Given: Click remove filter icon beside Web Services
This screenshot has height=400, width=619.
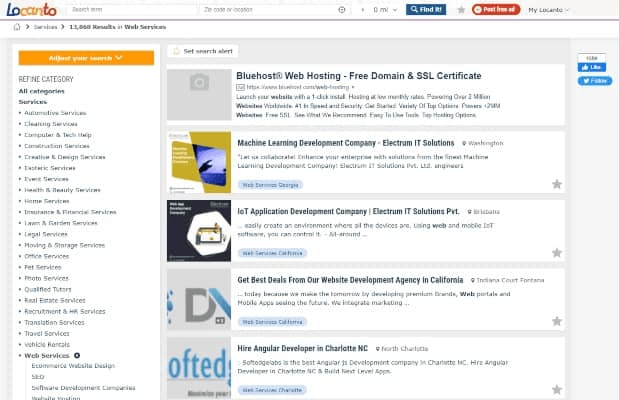Looking at the screenshot, I should [x=77, y=355].
